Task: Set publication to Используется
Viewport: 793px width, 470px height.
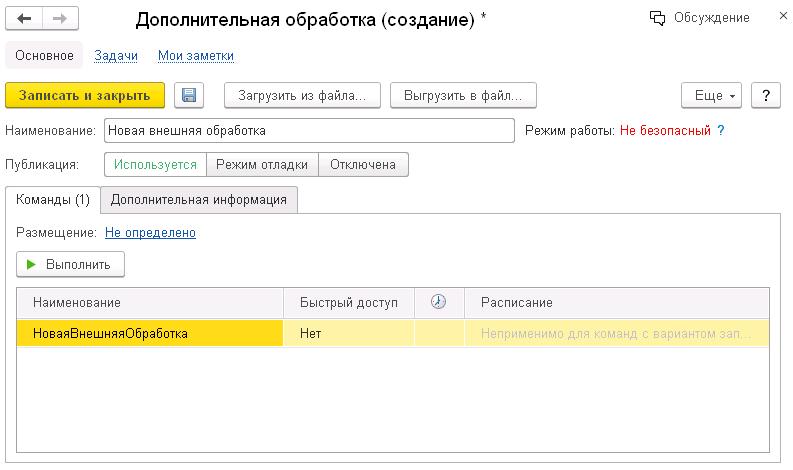Action: [x=155, y=164]
